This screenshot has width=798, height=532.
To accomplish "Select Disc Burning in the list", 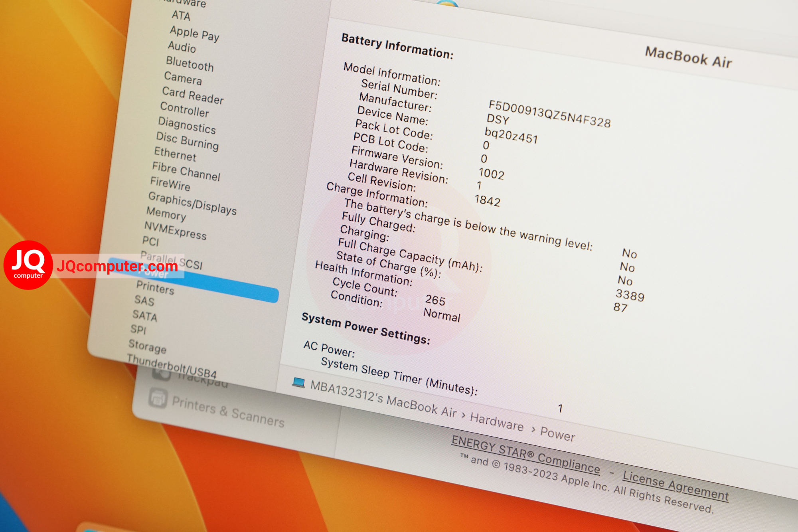I will 188,141.
